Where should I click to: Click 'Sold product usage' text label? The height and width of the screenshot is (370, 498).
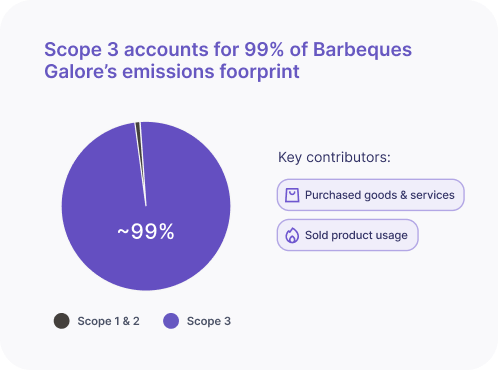[x=356, y=235]
